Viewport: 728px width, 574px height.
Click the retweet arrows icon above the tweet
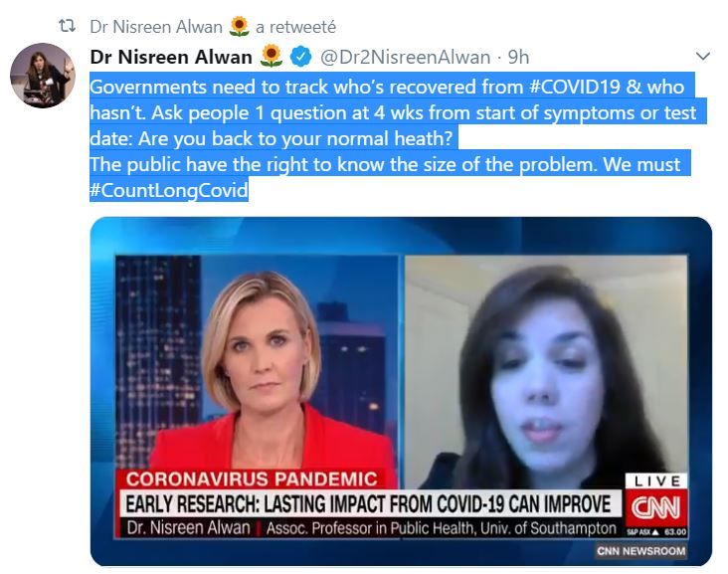point(67,26)
